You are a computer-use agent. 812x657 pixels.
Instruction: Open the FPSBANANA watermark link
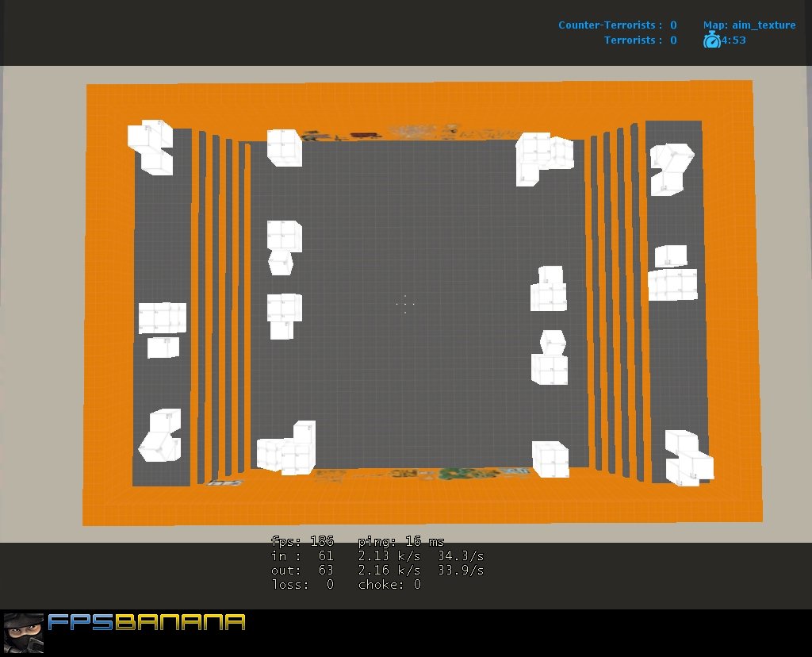click(147, 623)
